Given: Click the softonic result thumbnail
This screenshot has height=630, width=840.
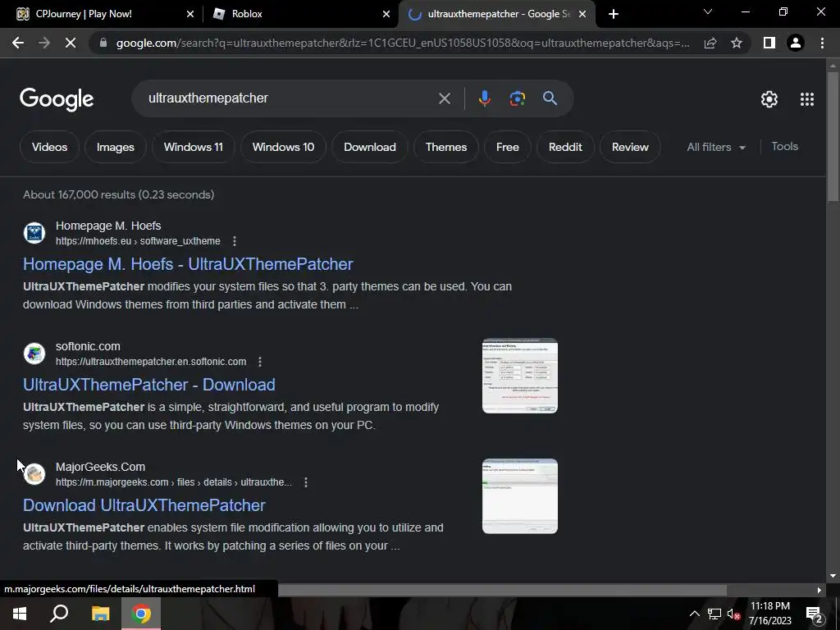Looking at the screenshot, I should click(x=519, y=376).
